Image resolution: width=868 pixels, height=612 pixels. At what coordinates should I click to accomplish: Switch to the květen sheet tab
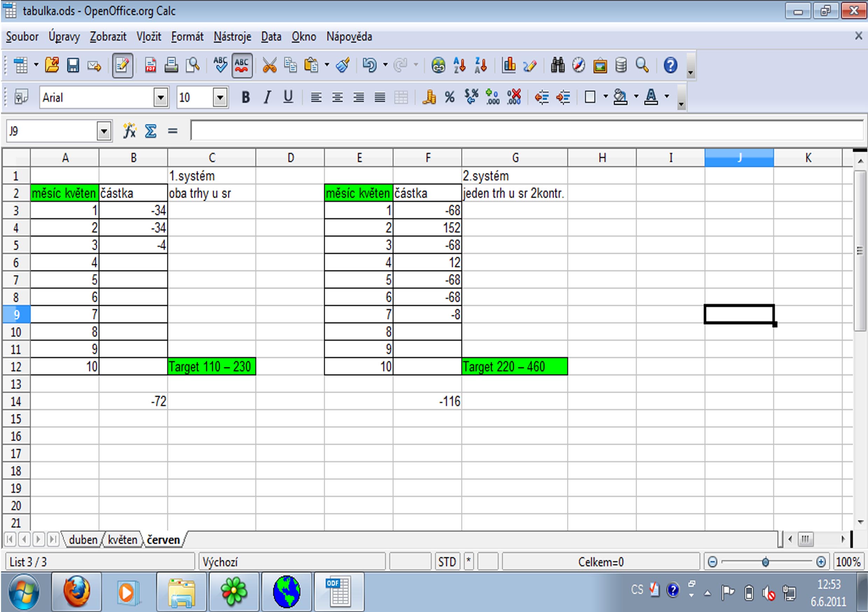[x=122, y=540]
